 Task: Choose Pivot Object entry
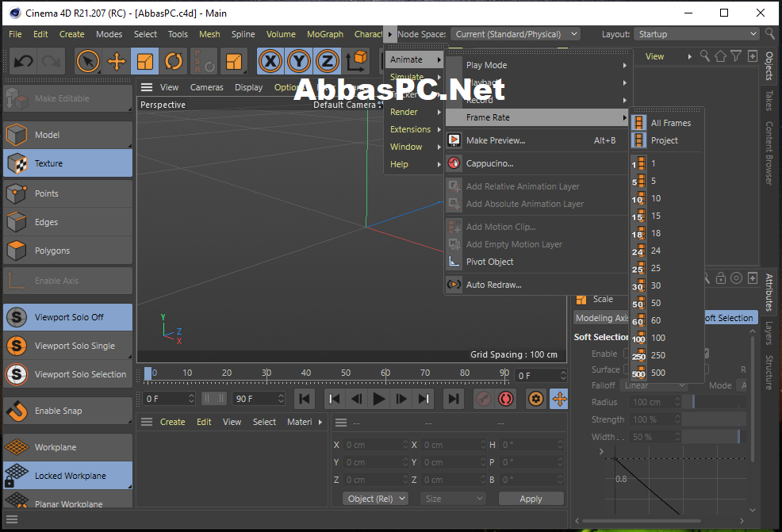pos(539,262)
